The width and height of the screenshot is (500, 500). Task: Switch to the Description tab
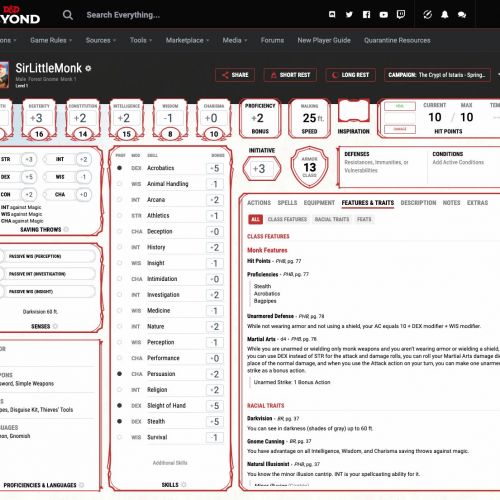pos(418,203)
